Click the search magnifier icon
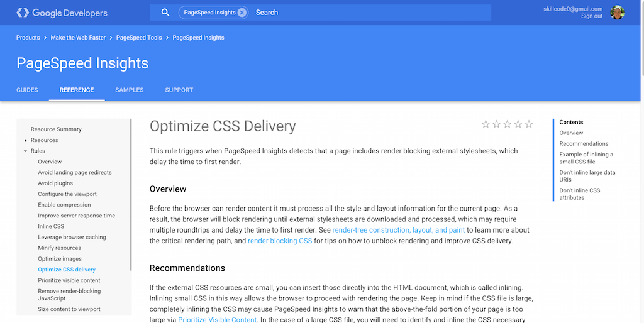Image resolution: width=644 pixels, height=323 pixels. click(165, 13)
